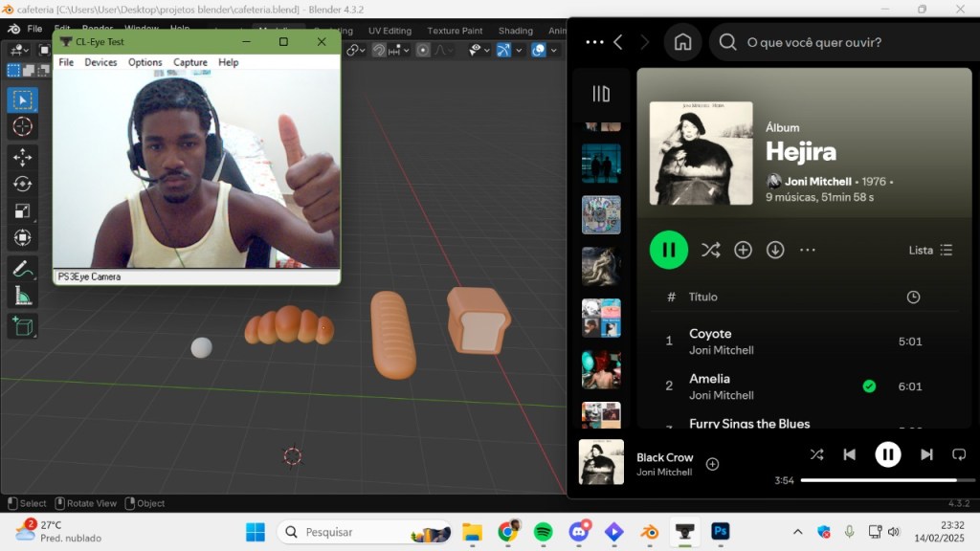
Task: Click the Add Cube tool
Action: [x=22, y=326]
